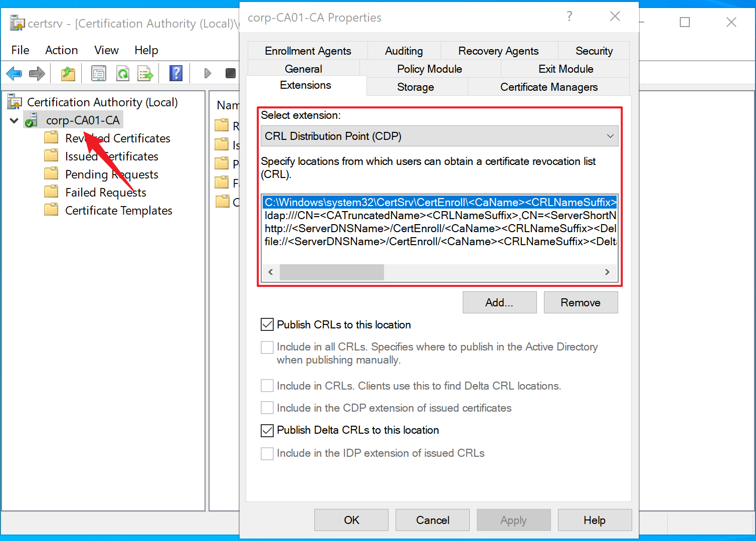This screenshot has width=756, height=541.
Task: Click the right scroll arrow in CRL locations list
Action: [607, 272]
